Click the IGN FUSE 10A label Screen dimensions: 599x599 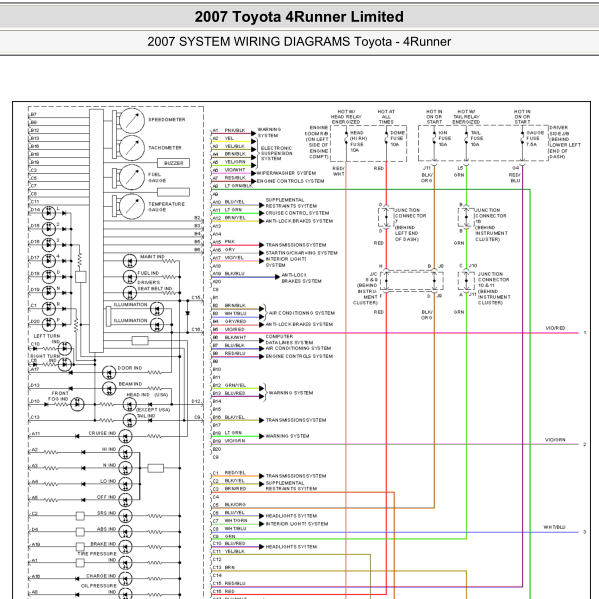[445, 138]
